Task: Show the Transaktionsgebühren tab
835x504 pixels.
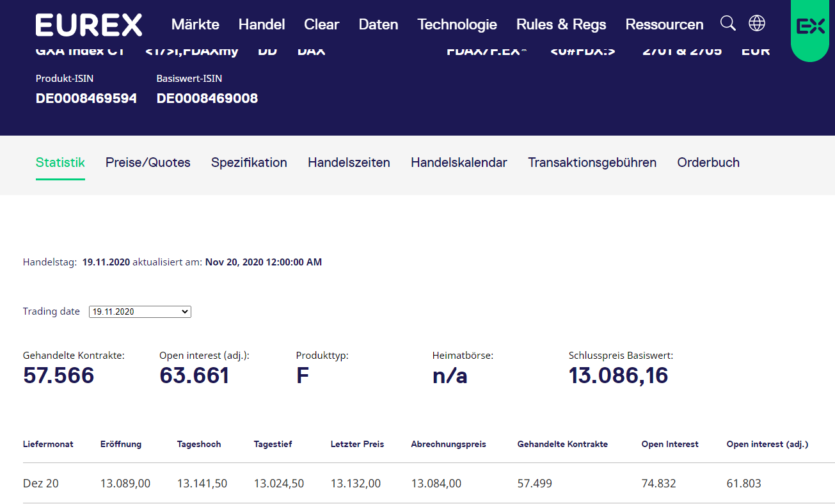Action: point(592,162)
